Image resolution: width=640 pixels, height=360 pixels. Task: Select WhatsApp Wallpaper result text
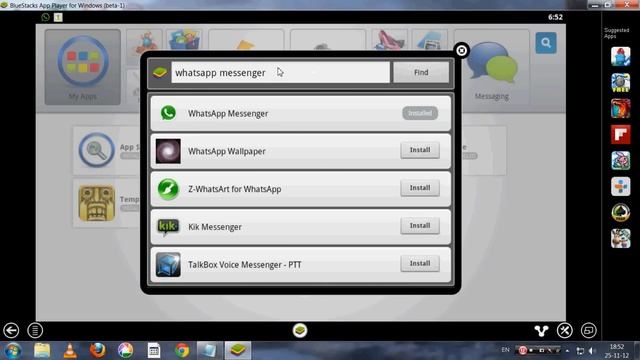point(227,151)
